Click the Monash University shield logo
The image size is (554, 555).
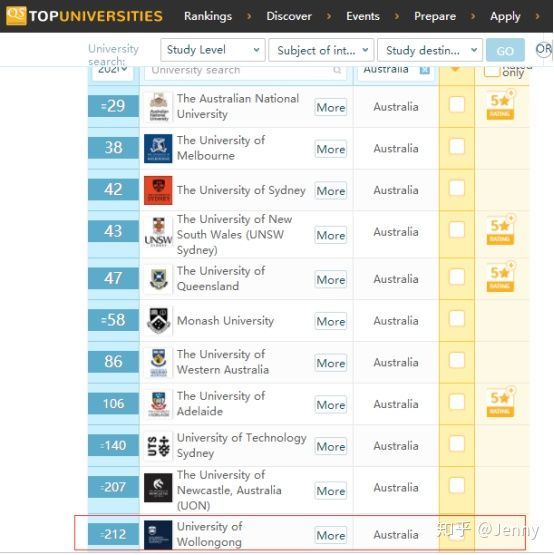coord(158,321)
